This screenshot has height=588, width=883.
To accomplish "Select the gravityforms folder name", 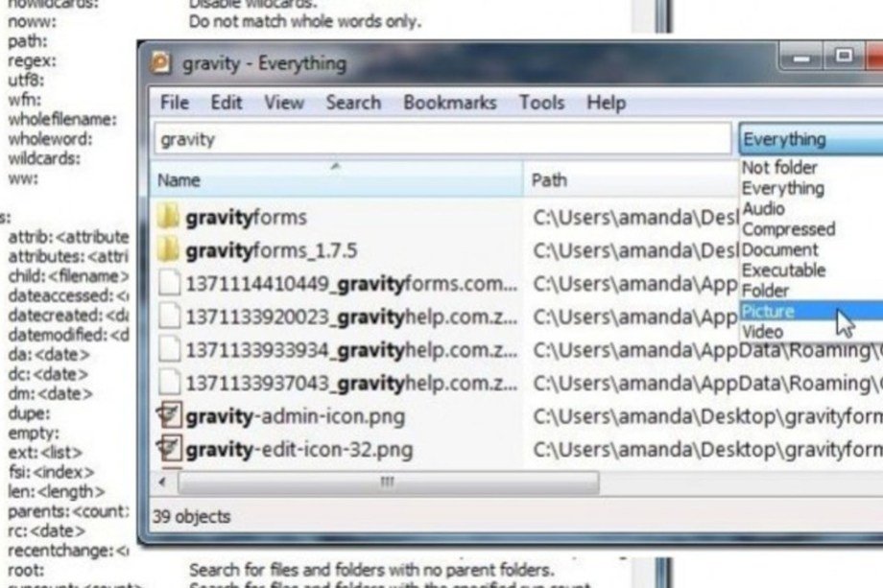I will pyautogui.click(x=246, y=217).
